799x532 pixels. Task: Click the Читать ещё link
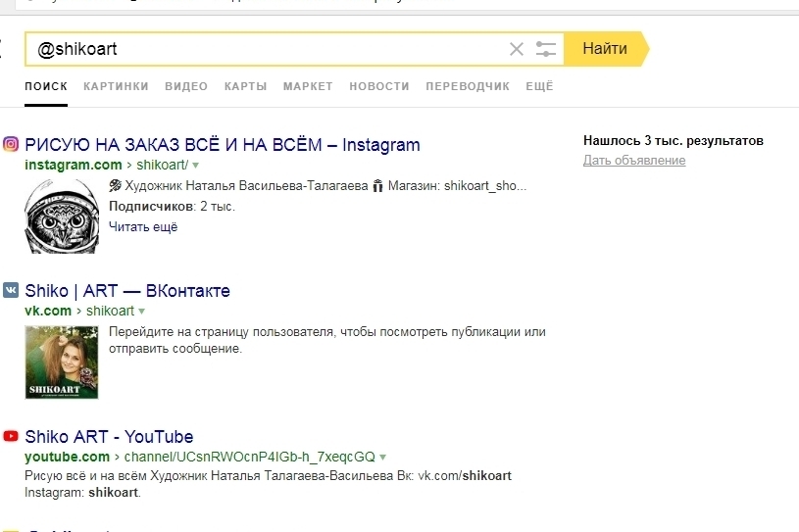coord(143,227)
